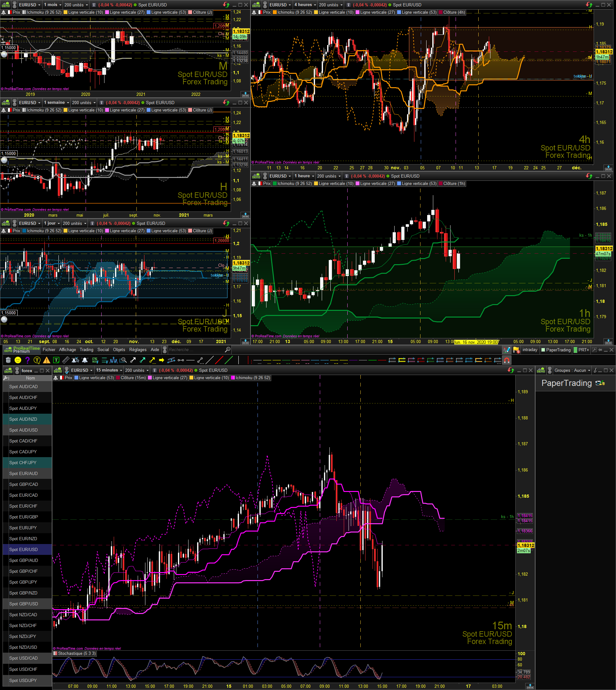Select the white arrow drawing tool

pyautogui.click(x=133, y=360)
